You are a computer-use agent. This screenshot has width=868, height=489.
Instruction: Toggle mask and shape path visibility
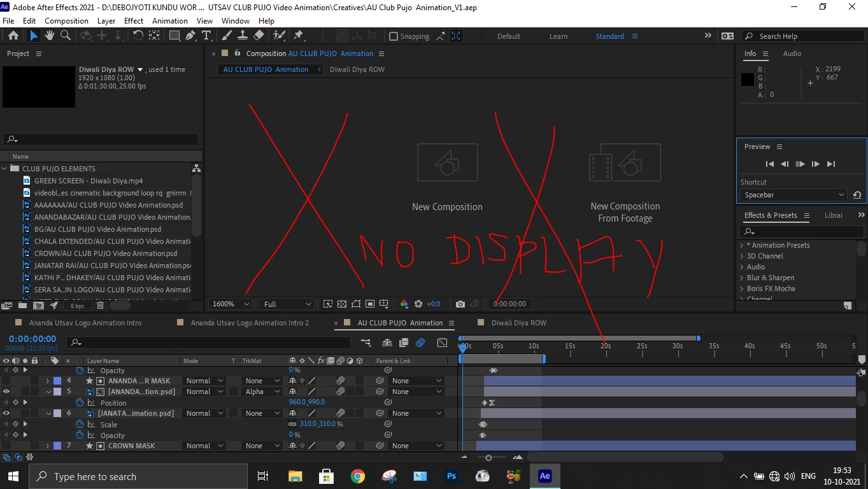coord(356,304)
